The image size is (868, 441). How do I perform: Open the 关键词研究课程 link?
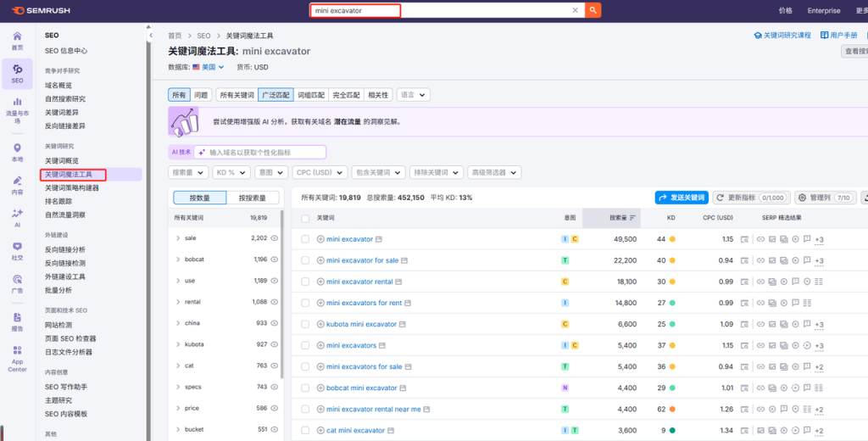[x=782, y=36]
